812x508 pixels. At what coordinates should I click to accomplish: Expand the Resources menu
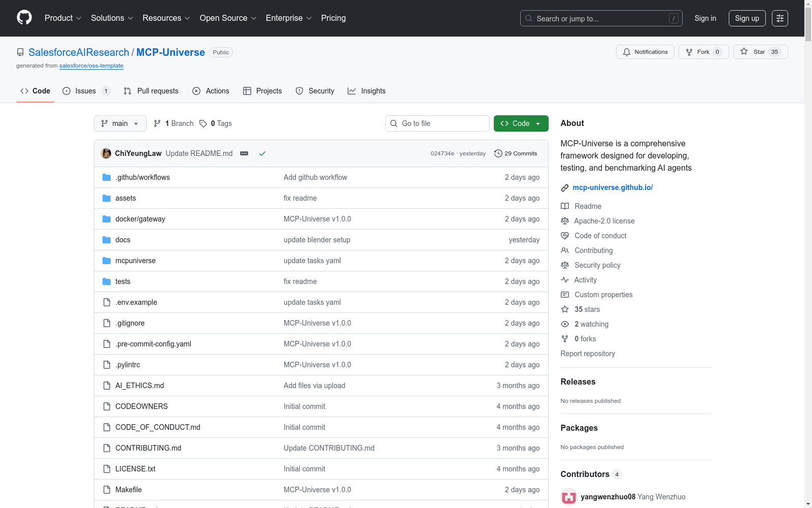pos(166,18)
